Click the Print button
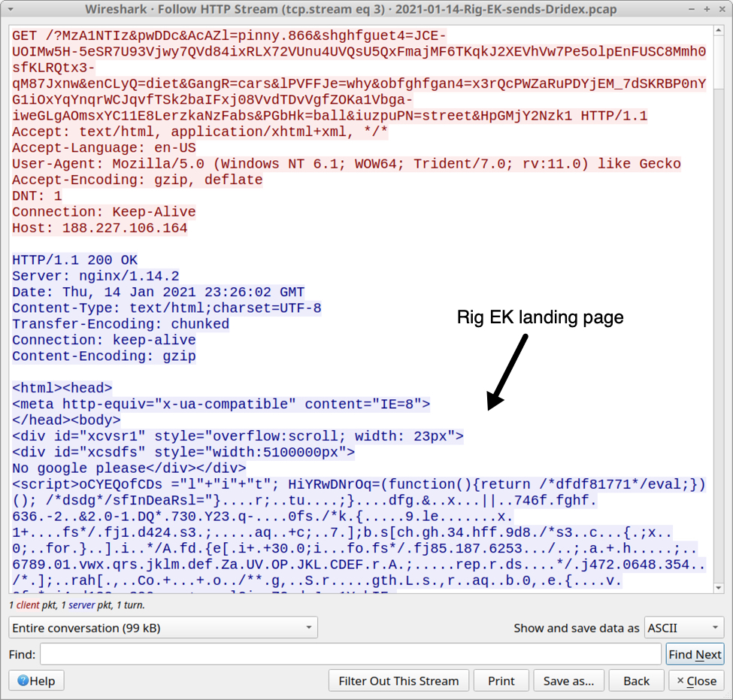733x700 pixels. 501,681
